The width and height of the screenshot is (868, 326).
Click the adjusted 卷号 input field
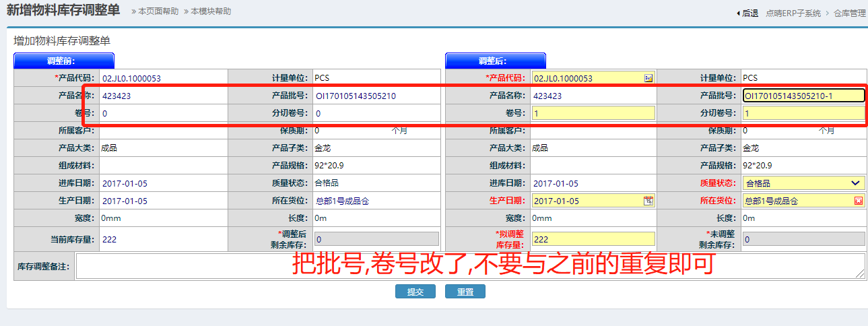pyautogui.click(x=593, y=113)
